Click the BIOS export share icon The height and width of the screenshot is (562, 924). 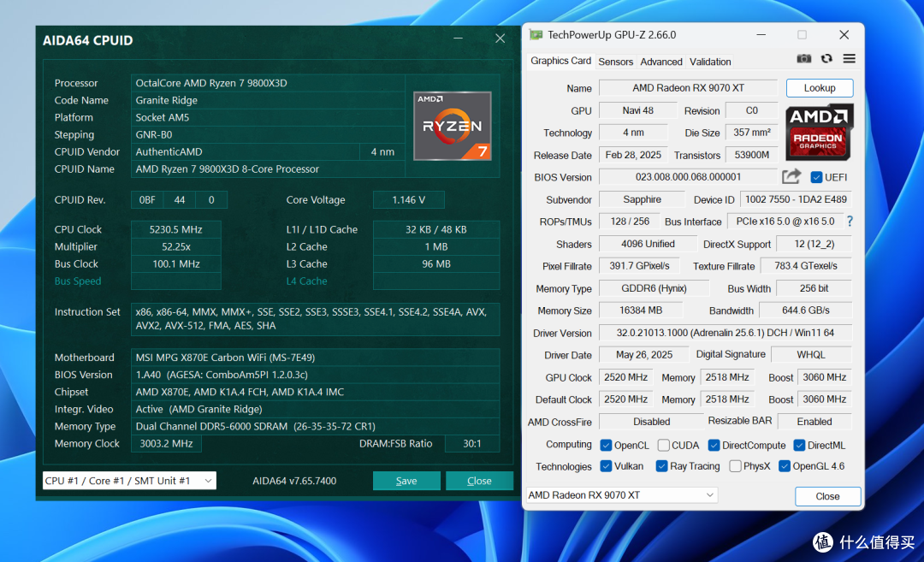point(791,177)
